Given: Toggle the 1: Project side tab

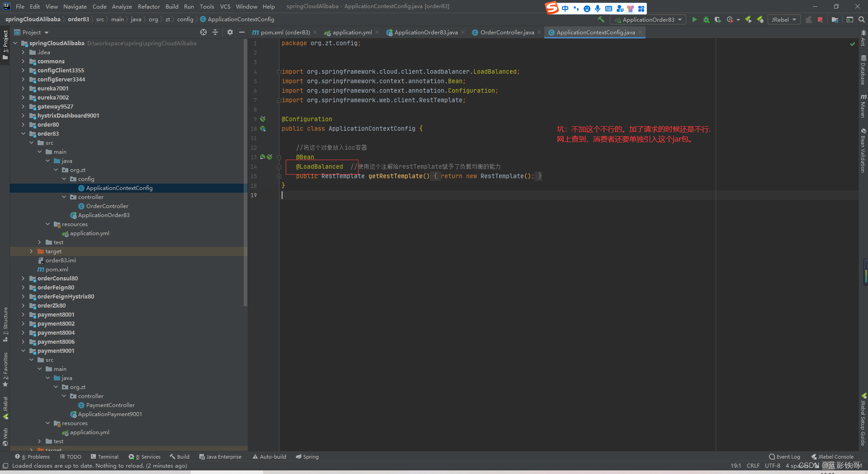Looking at the screenshot, I should [x=5, y=45].
